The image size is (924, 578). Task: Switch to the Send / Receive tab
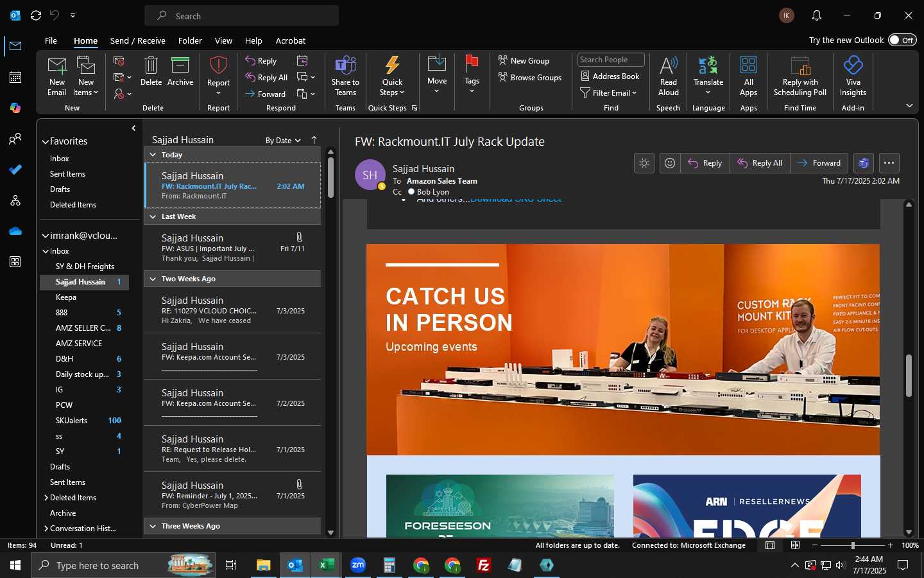click(137, 40)
